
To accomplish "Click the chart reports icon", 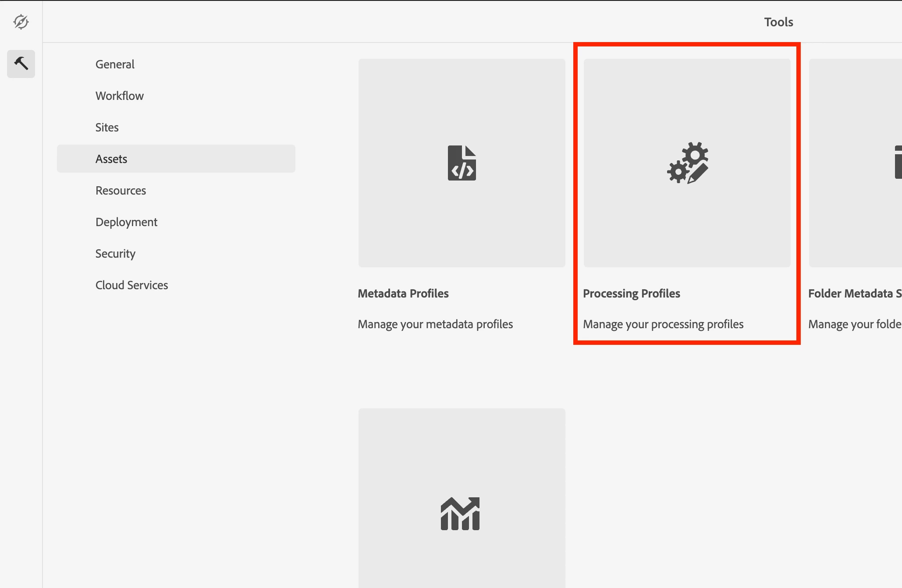I will 460,514.
